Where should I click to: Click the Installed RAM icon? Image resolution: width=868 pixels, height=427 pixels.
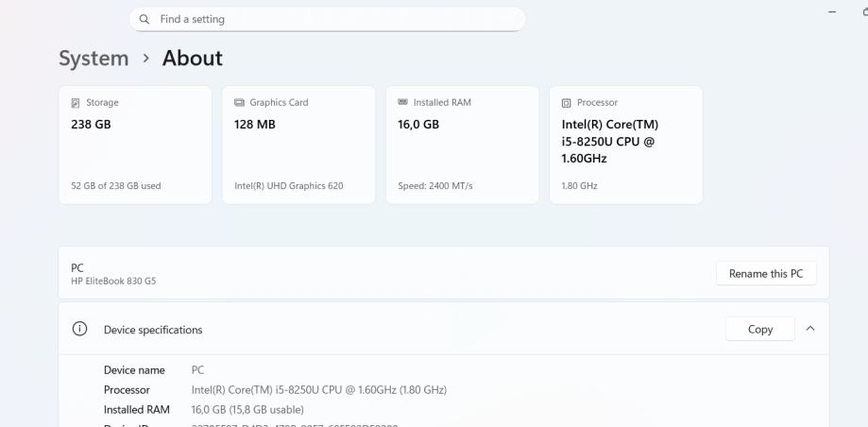[403, 102]
